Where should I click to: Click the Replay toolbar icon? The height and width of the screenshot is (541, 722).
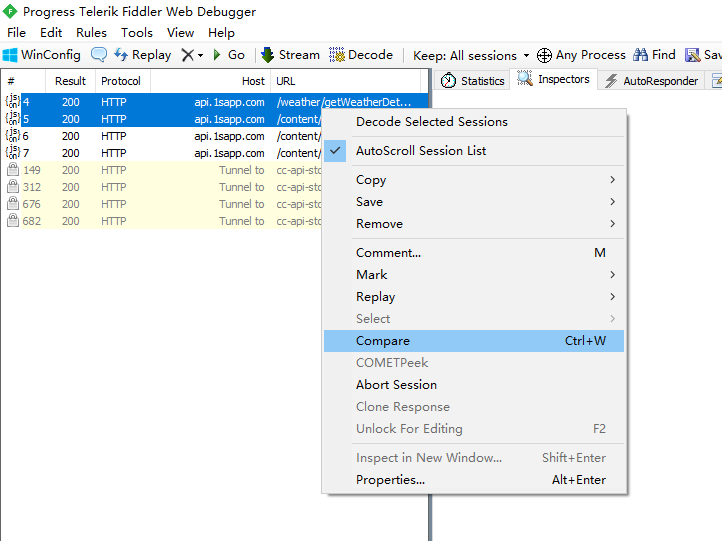pyautogui.click(x=121, y=55)
